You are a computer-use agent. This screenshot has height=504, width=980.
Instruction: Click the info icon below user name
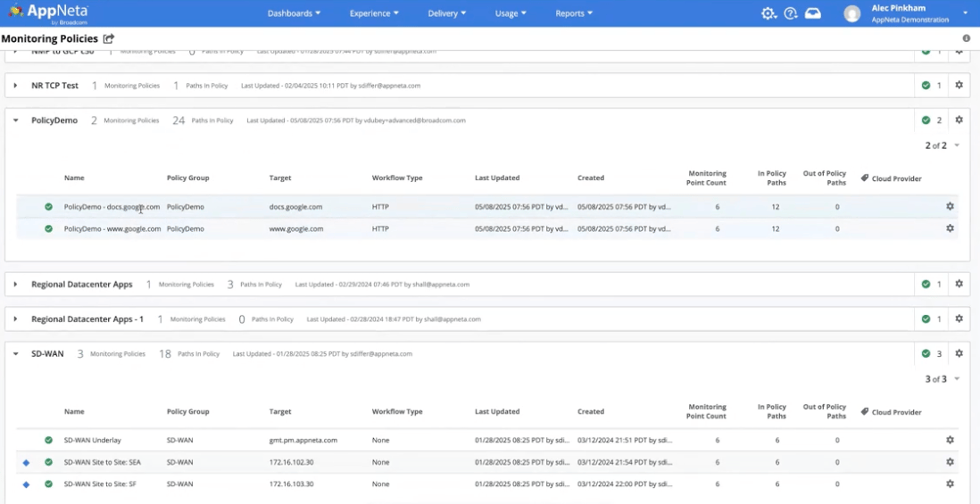pos(967,39)
